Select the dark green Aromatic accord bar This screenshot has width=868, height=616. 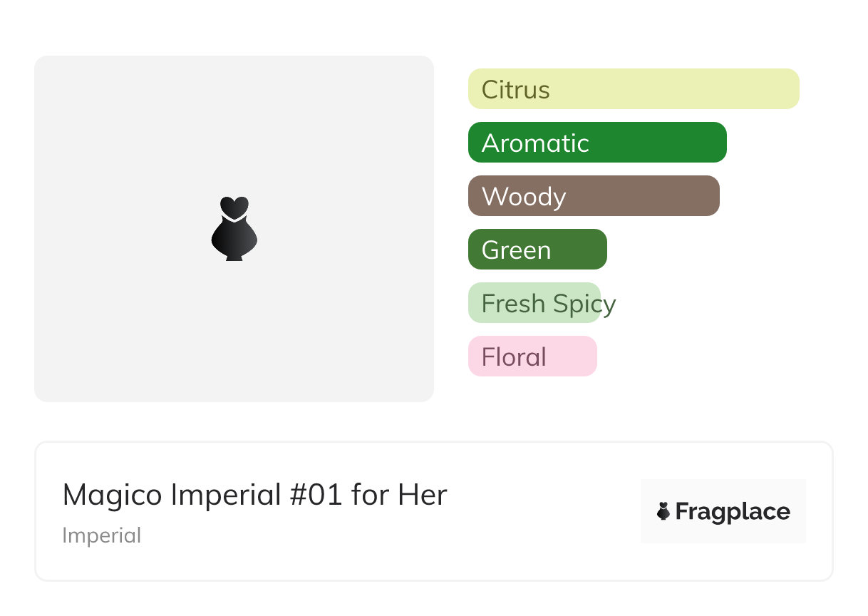coord(597,143)
